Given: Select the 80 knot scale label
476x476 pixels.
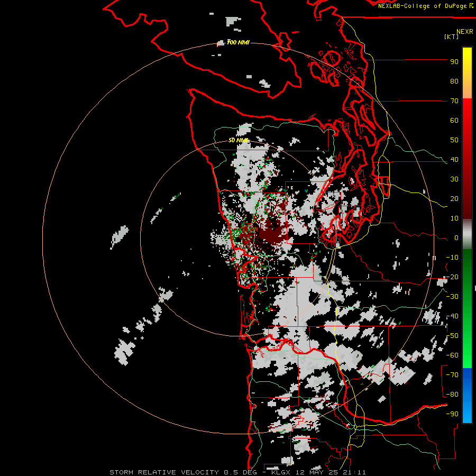Looking at the screenshot, I should coord(454,81).
